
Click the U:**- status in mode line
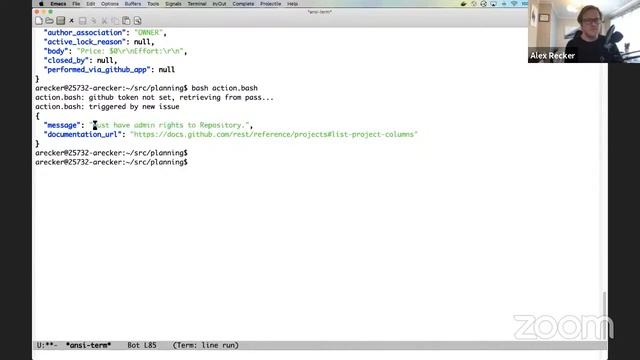pyautogui.click(x=47, y=345)
